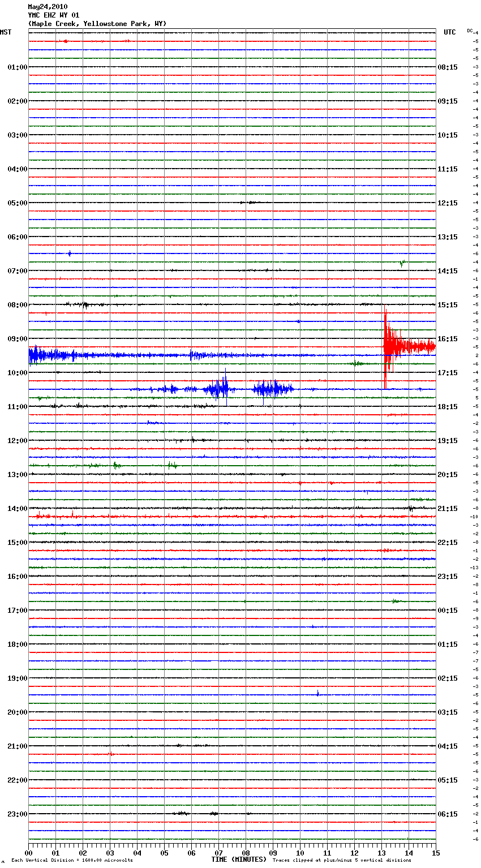Click minute 13 on the bottom time axis
This screenshot has width=481, height=868.
coord(381,853)
